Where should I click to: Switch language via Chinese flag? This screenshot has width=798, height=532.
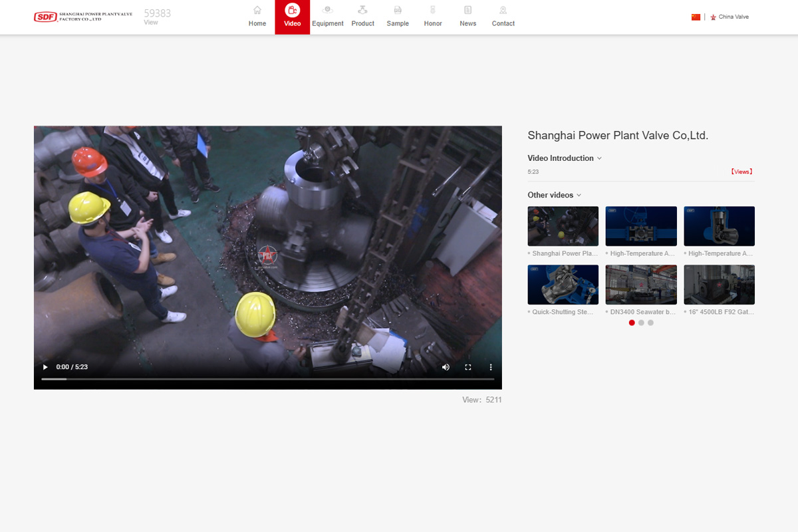click(x=696, y=17)
